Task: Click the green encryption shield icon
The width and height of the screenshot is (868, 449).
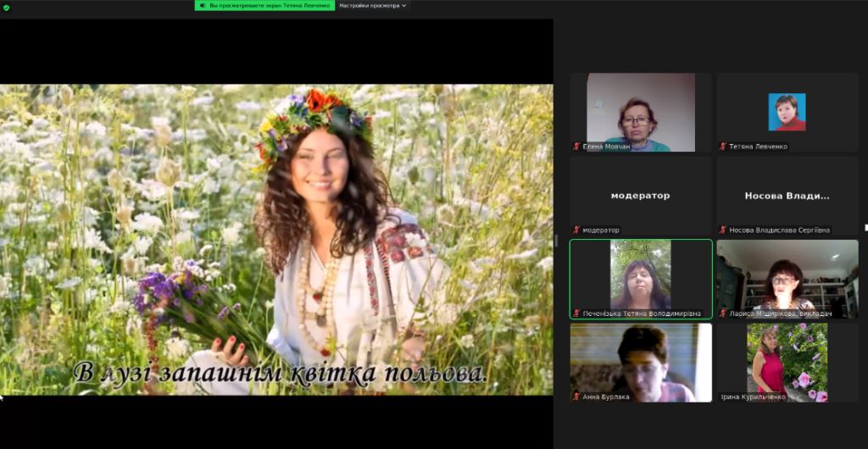Action: coord(6,7)
